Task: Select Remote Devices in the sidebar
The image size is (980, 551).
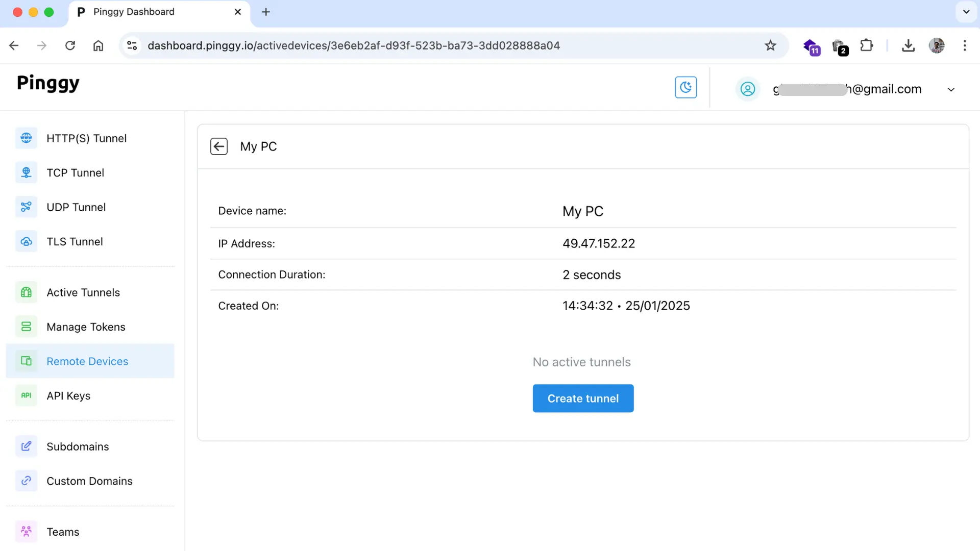Action: click(x=90, y=361)
